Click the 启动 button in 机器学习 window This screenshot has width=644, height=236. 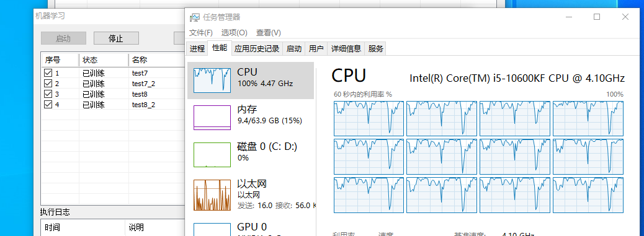[63, 38]
